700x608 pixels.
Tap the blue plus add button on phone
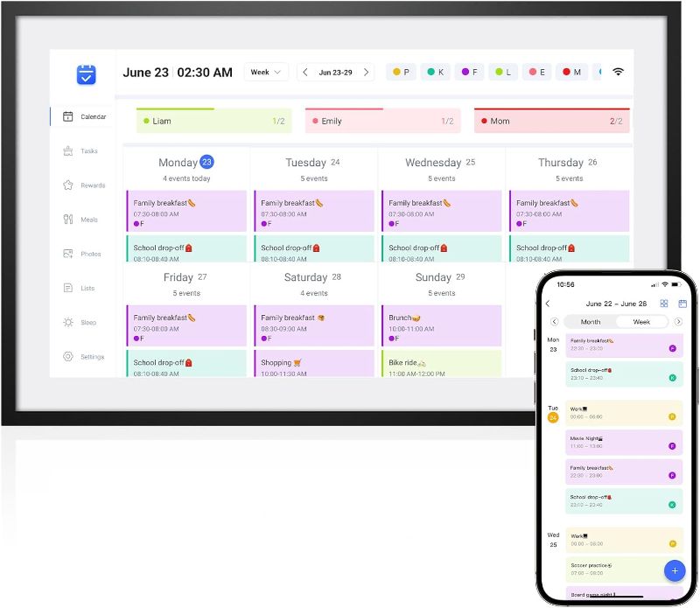coord(675,570)
